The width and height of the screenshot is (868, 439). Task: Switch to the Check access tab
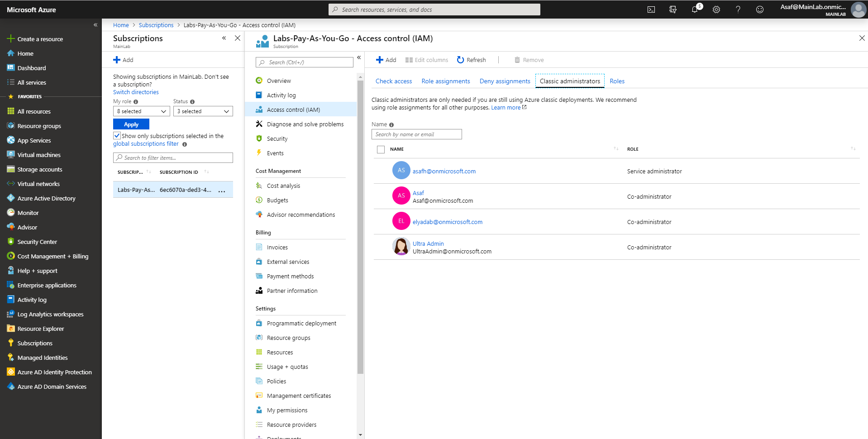[x=394, y=81]
